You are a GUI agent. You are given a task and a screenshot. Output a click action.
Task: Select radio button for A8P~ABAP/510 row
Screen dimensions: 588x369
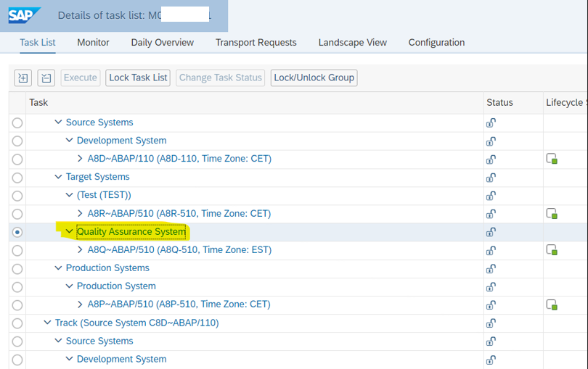point(17,305)
